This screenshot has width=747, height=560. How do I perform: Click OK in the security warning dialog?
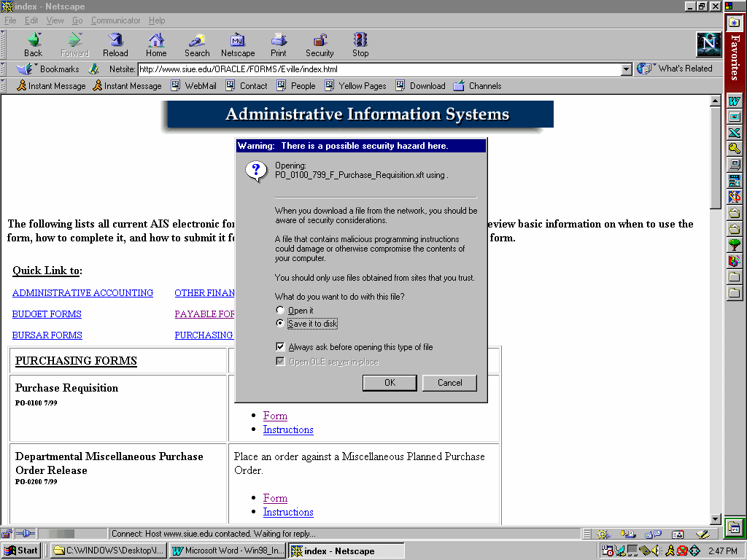(x=390, y=383)
